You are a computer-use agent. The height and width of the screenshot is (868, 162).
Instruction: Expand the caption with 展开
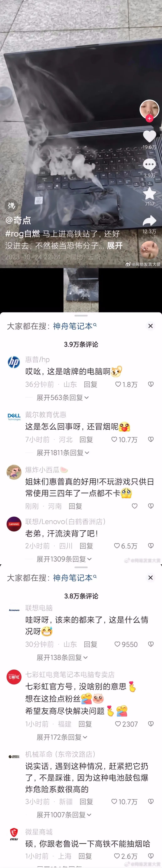click(x=114, y=246)
